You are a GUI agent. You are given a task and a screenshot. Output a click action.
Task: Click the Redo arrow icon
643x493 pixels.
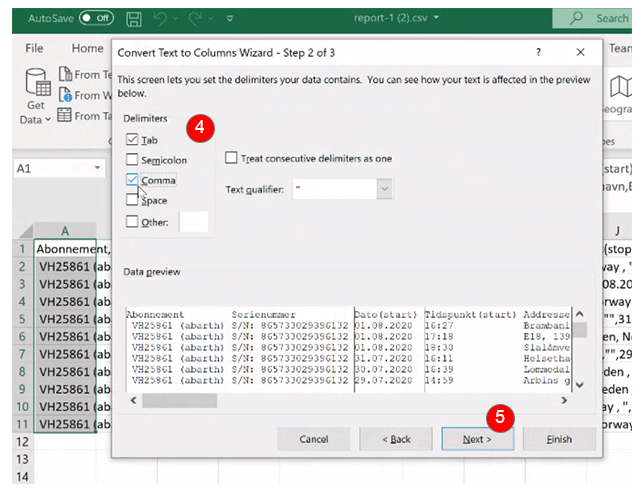tap(195, 18)
